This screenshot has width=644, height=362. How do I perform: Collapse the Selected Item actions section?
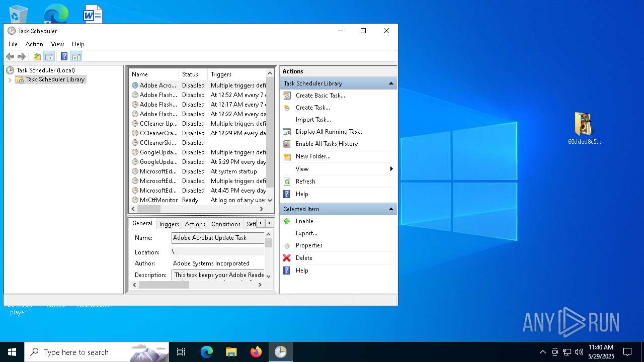[391, 209]
